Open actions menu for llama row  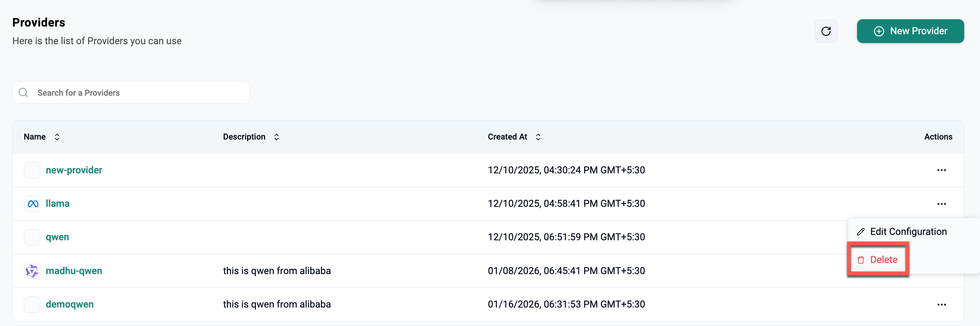941,204
